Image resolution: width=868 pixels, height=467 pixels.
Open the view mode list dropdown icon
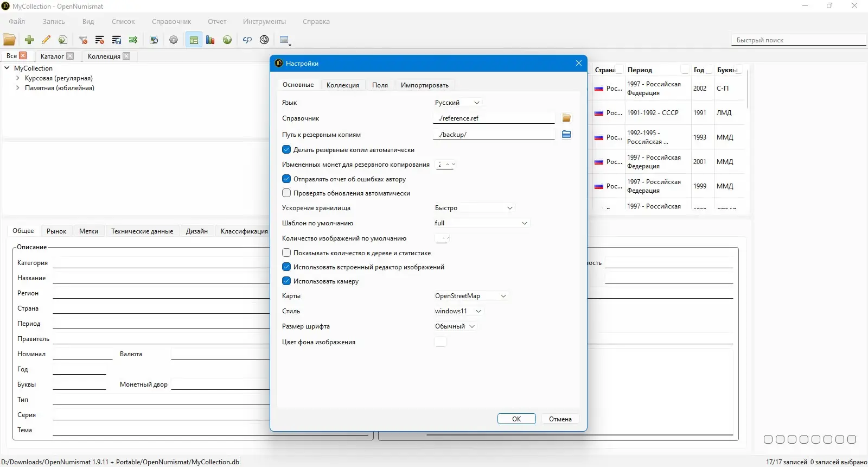[x=285, y=40]
